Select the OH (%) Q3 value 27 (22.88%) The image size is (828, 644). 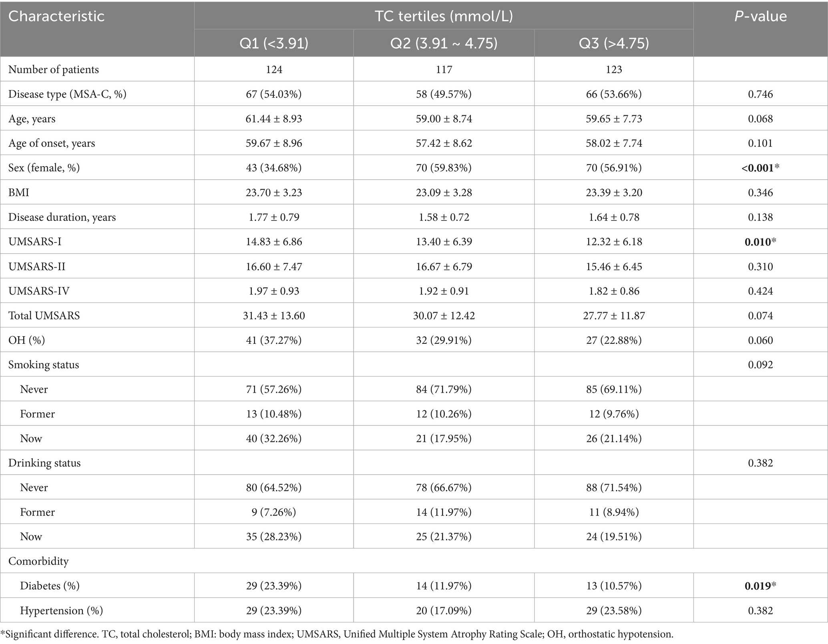(x=613, y=341)
